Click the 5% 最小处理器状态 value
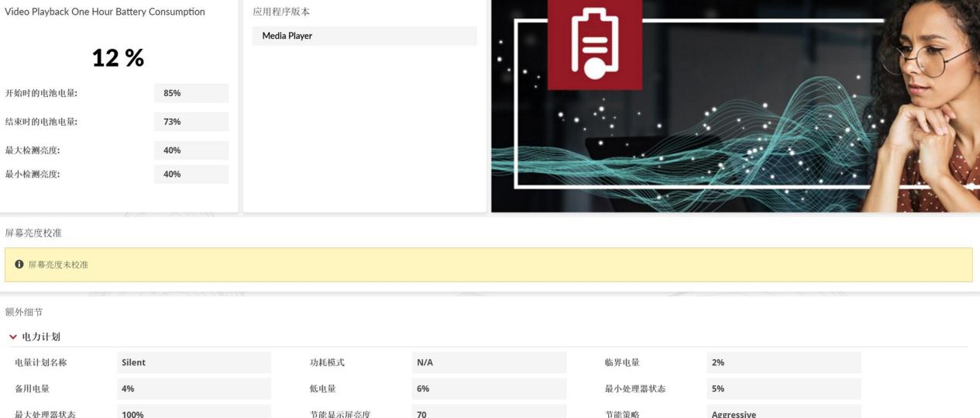Image resolution: width=980 pixels, height=418 pixels. tap(783, 389)
